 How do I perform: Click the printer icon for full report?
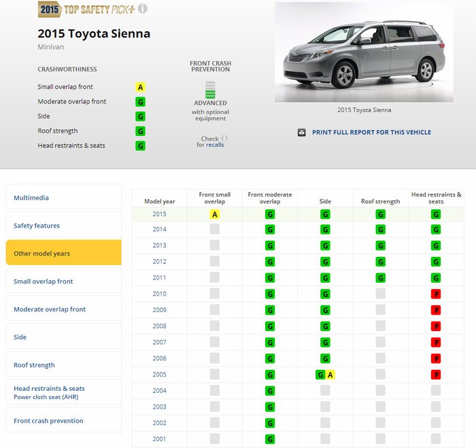pyautogui.click(x=302, y=133)
